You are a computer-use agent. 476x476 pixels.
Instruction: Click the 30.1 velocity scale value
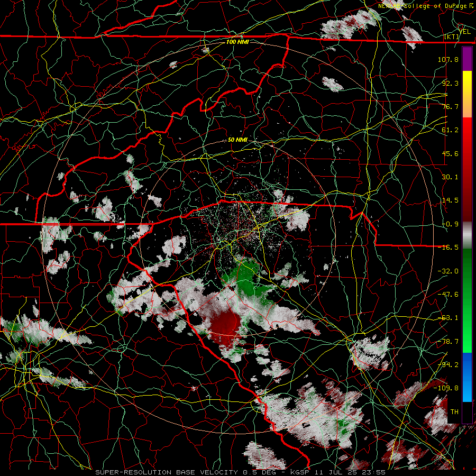pos(450,177)
